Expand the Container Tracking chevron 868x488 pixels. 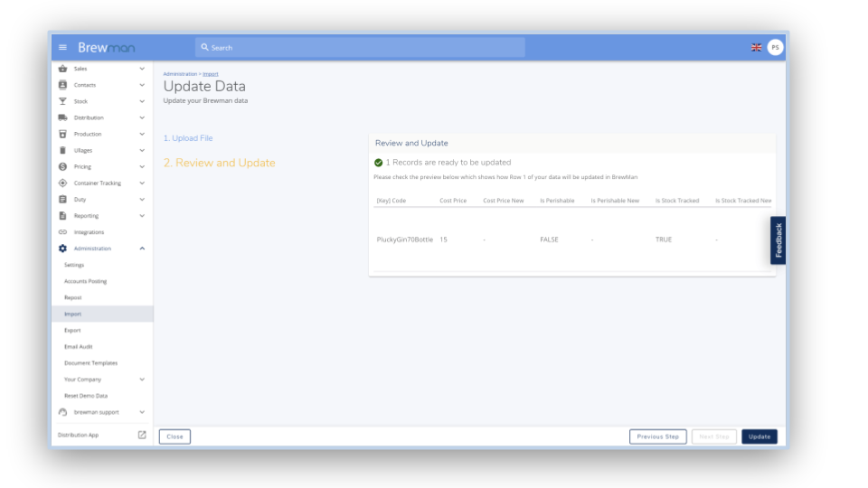click(142, 183)
